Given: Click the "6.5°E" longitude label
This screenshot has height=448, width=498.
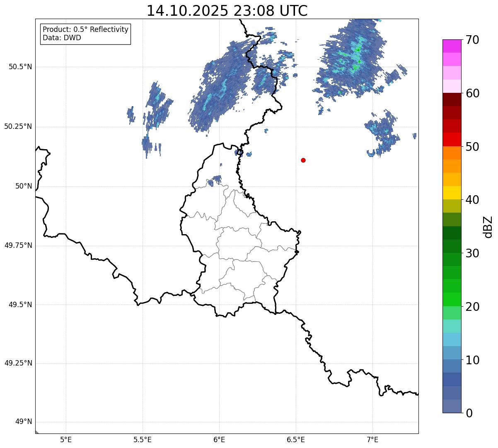Looking at the screenshot, I should point(296,440).
